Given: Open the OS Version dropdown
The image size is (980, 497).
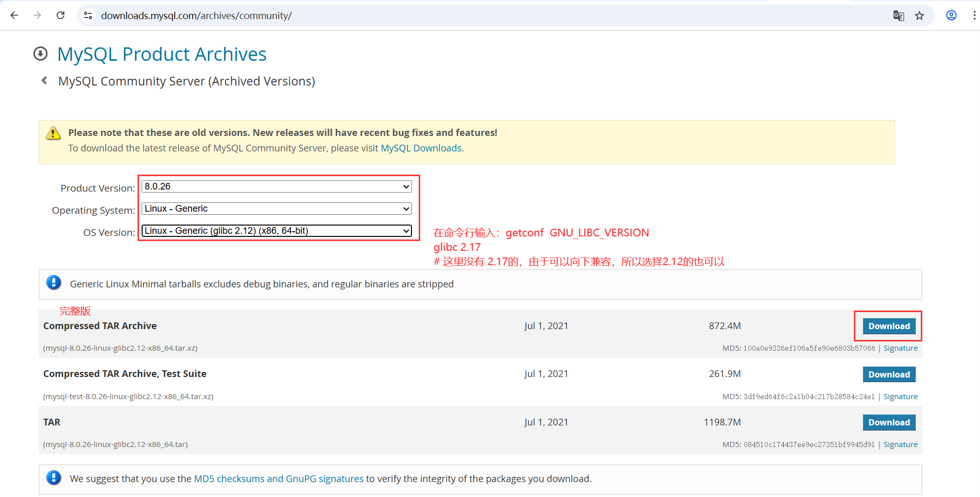Looking at the screenshot, I should pos(277,231).
